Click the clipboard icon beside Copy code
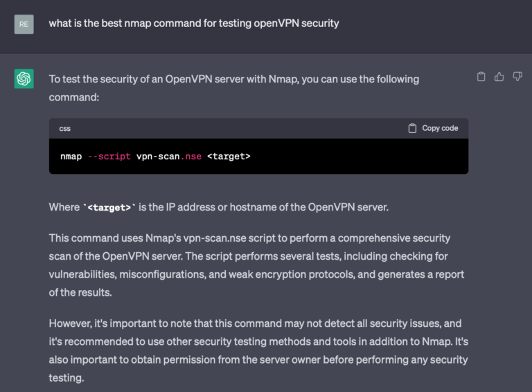Screen dimensions: 532x392 pos(412,128)
